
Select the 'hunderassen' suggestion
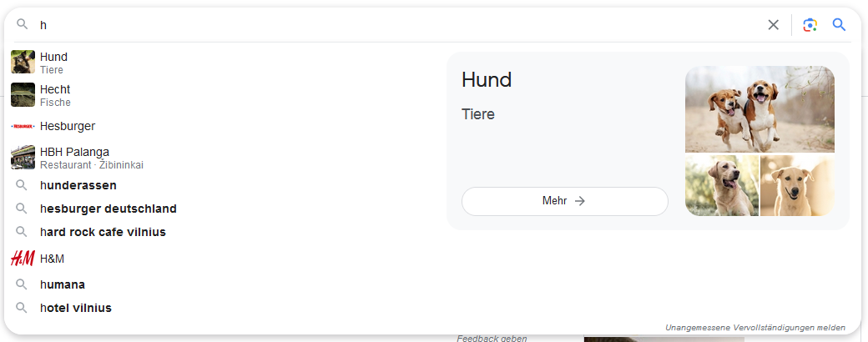coord(78,185)
